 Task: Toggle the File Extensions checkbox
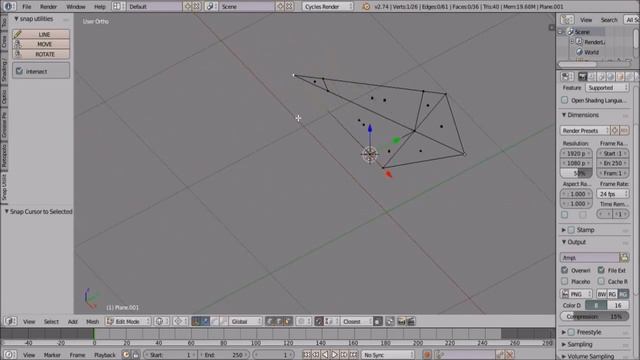[601, 270]
